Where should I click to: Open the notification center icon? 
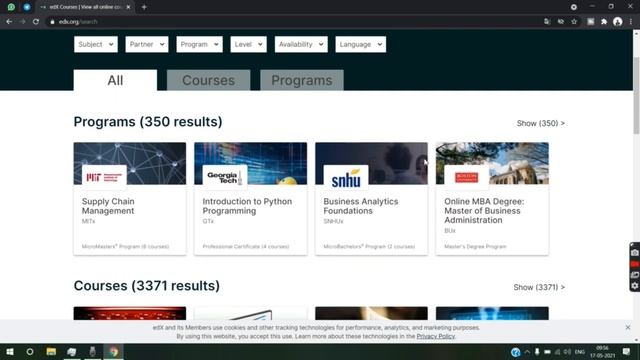point(627,351)
